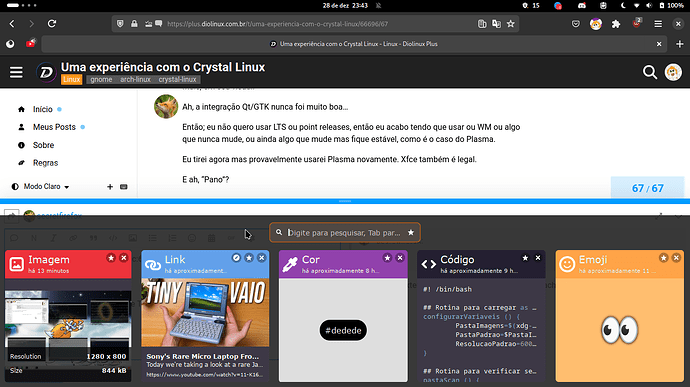Remove the Emoji clipboard item
This screenshot has width=690, height=387.
[676, 258]
